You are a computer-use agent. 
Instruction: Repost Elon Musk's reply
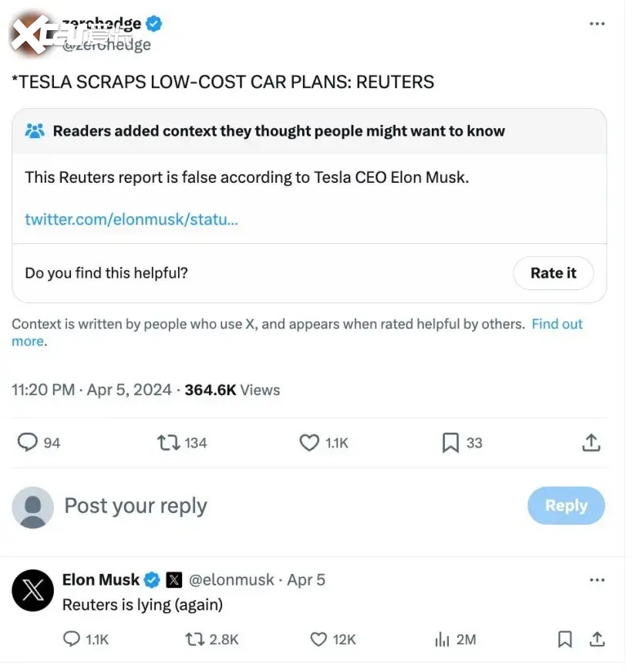[x=196, y=639]
